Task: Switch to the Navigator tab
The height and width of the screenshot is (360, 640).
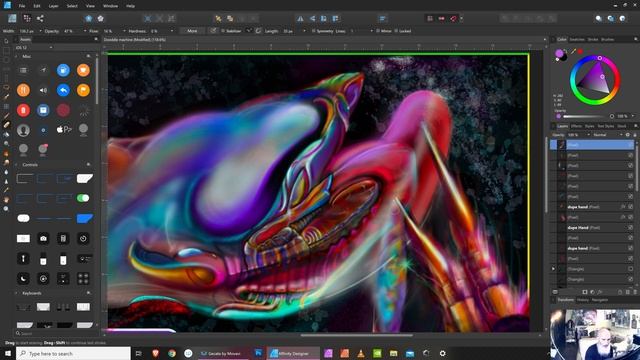Action: point(600,300)
